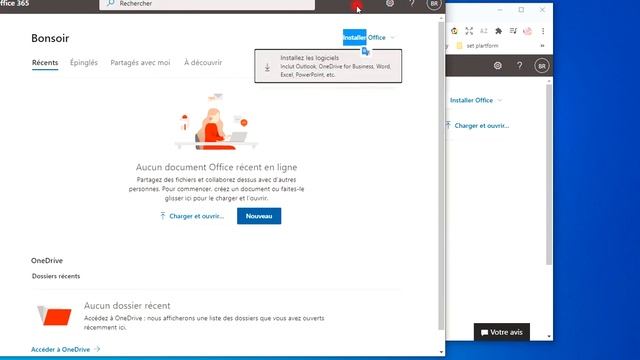Viewport: 640px width, 360px height.
Task: Click the upload arrow icon beside Charger et ouvrir
Action: point(163,216)
